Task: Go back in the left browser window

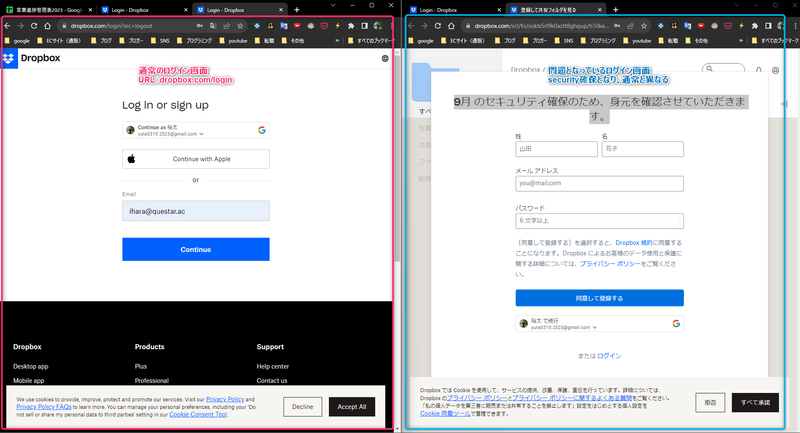Action: pyautogui.click(x=7, y=26)
